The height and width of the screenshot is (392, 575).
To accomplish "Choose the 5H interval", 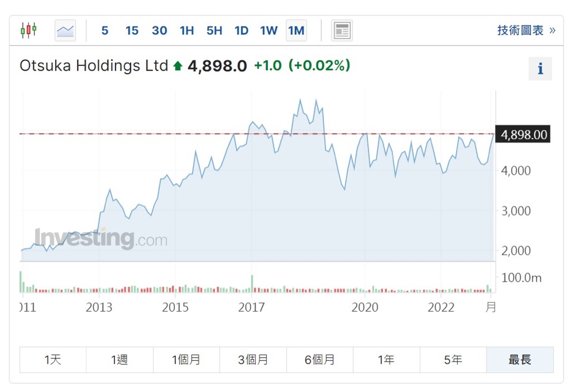I will pos(214,30).
